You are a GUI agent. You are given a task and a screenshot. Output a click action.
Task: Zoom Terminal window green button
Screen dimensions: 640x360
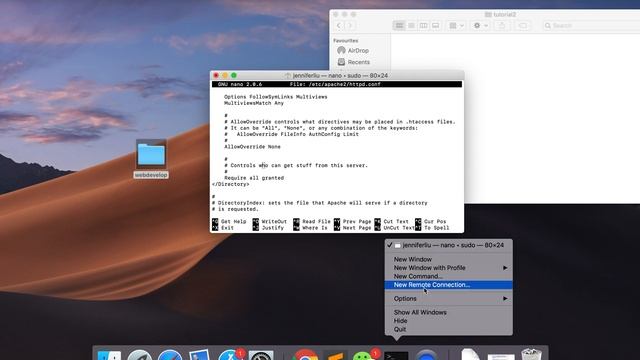pyautogui.click(x=234, y=76)
